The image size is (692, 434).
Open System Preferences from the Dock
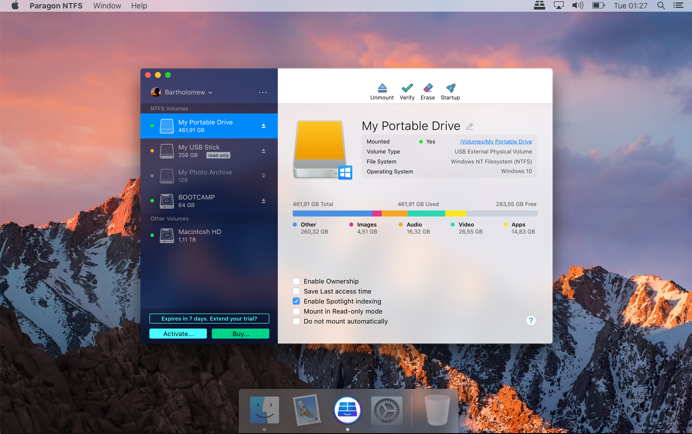click(x=387, y=410)
